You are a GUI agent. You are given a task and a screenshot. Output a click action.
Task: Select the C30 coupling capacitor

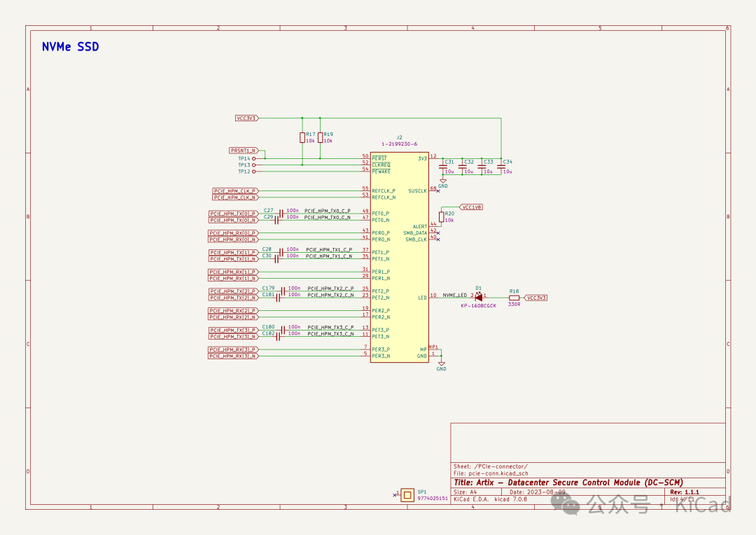click(276, 259)
